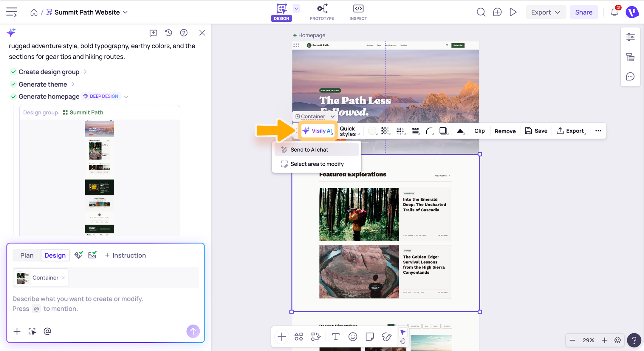Switch to Design mode in chat
Viewport: 644px width, 351px height.
[x=55, y=255]
